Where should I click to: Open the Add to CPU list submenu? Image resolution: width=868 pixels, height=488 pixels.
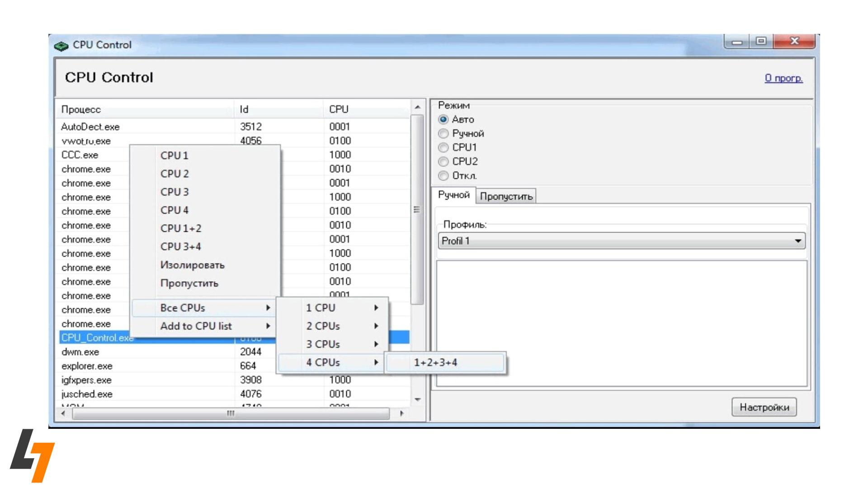tap(198, 326)
